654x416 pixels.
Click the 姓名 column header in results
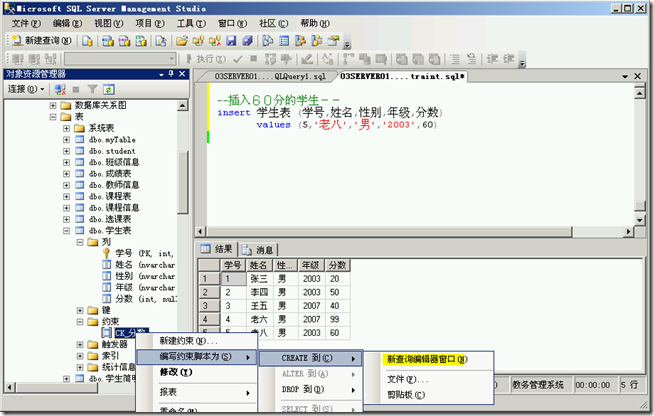coord(259,265)
